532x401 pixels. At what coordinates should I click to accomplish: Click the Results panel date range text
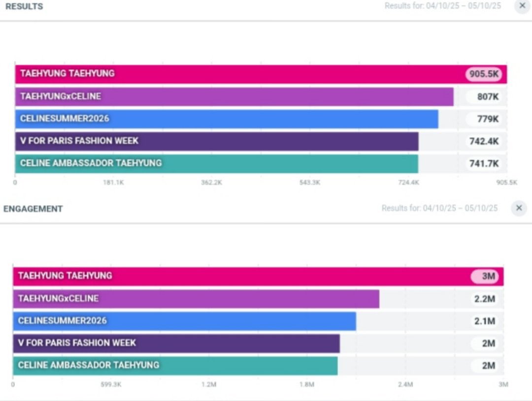(442, 6)
